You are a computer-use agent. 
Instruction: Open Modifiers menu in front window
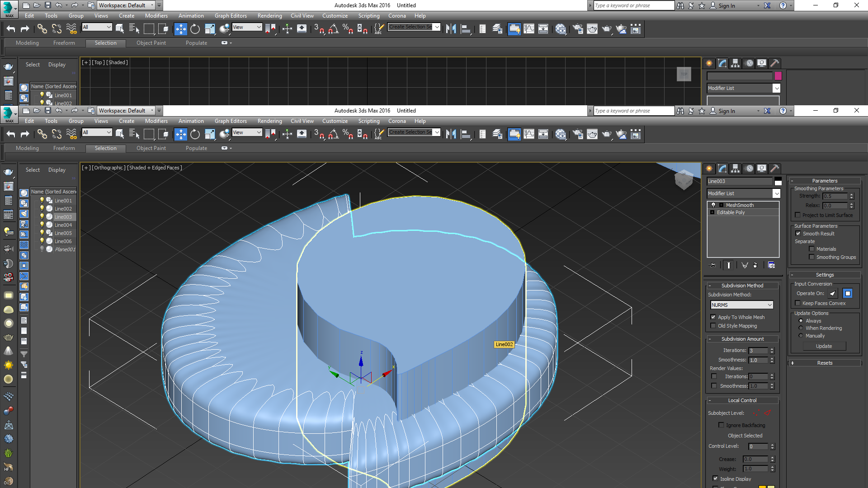point(156,121)
